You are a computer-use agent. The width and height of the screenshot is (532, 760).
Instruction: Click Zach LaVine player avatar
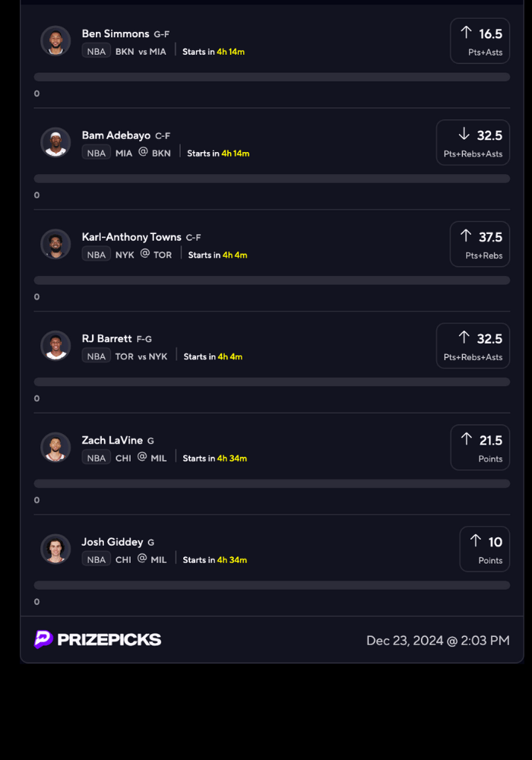pyautogui.click(x=55, y=448)
